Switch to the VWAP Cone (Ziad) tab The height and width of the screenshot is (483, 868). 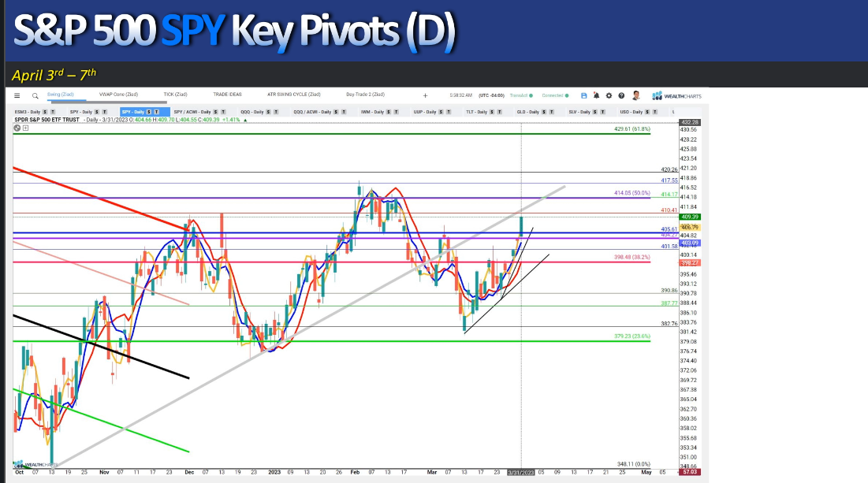click(118, 95)
